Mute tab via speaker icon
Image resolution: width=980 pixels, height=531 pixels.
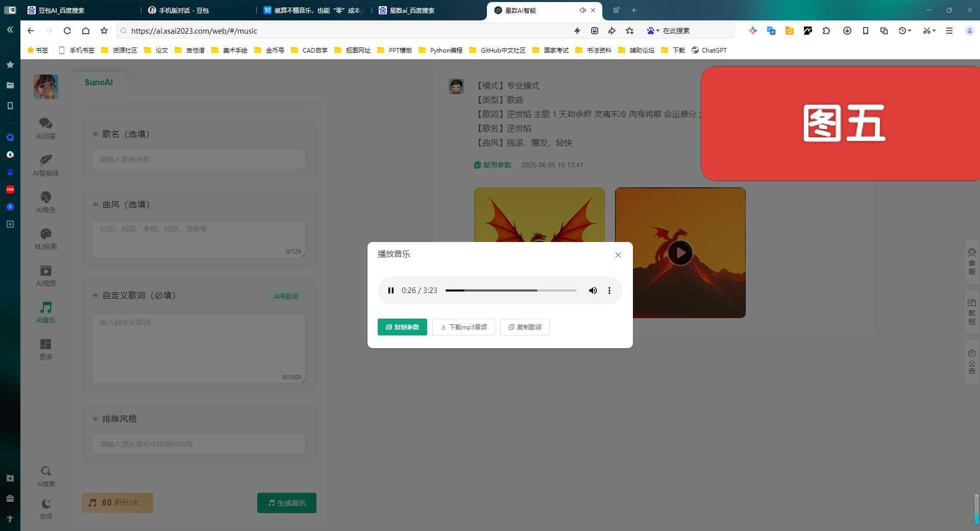582,10
